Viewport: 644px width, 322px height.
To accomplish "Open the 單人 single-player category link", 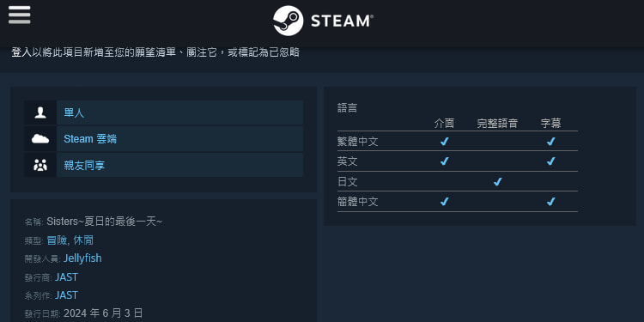I will coord(74,113).
